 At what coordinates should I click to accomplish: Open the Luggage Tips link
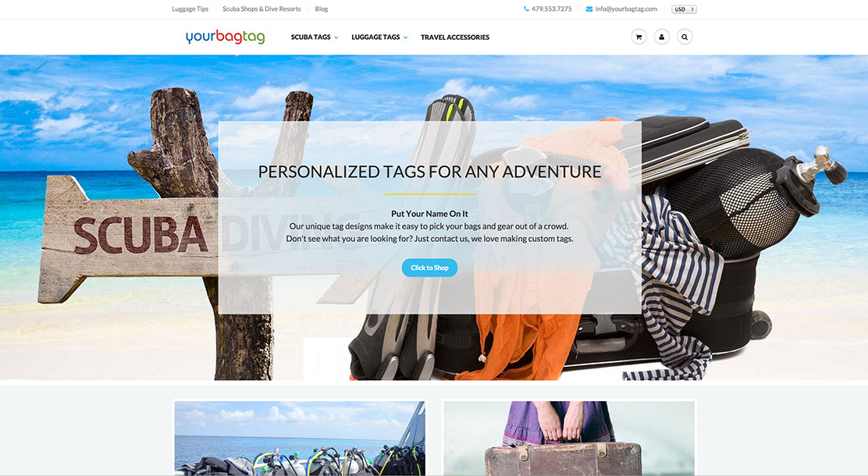pos(190,9)
